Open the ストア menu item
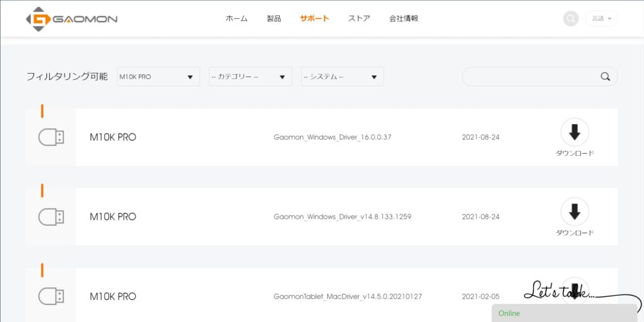The width and height of the screenshot is (644, 322). (x=359, y=18)
